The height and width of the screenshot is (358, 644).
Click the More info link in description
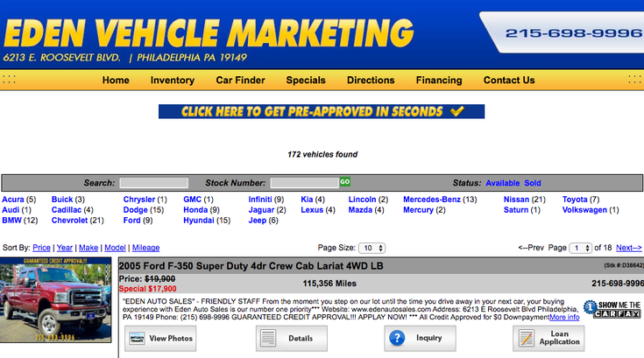[564, 317]
